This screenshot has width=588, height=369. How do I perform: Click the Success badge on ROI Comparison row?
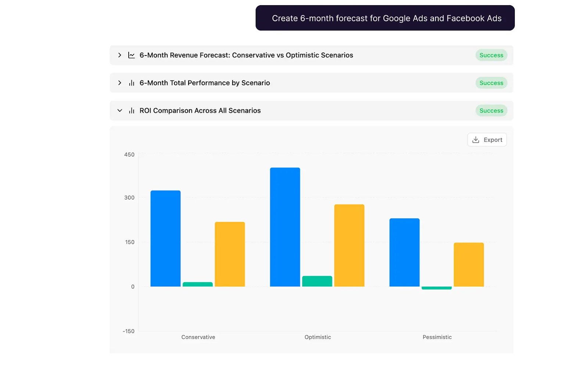[x=491, y=111]
